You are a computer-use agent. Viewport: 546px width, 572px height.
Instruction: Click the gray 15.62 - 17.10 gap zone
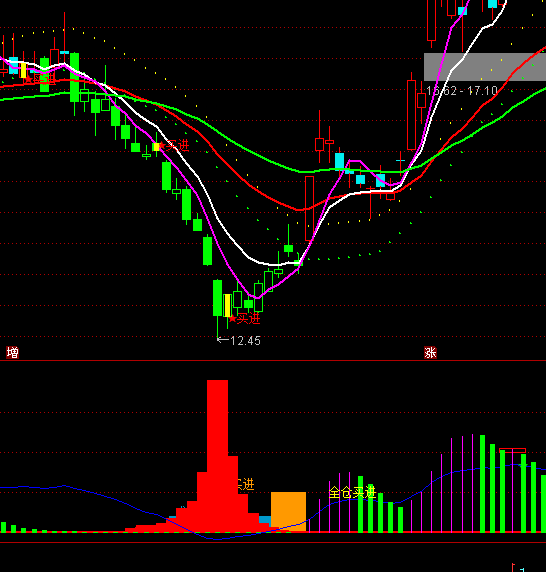click(485, 67)
